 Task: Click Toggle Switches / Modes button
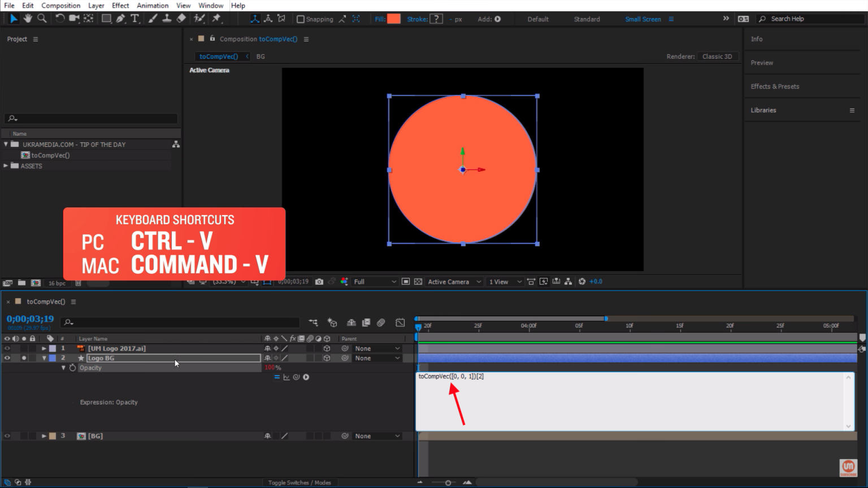[x=299, y=482]
